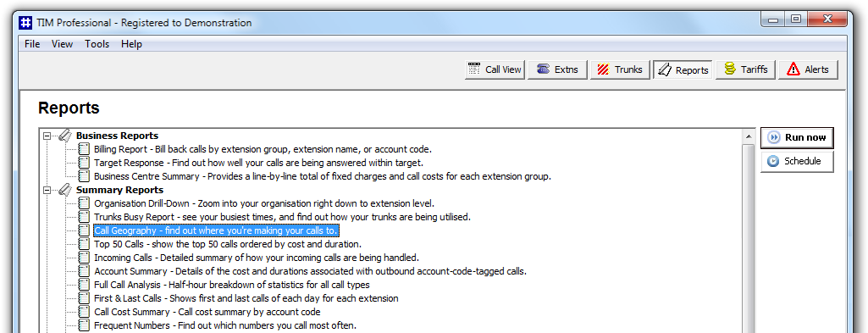Open the Alerts section
This screenshot has height=333, width=868.
(x=808, y=69)
